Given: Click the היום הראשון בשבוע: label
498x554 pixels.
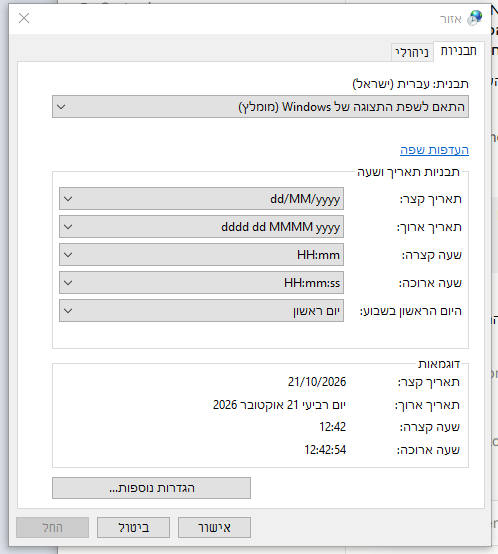Looking at the screenshot, I should click(x=411, y=311).
